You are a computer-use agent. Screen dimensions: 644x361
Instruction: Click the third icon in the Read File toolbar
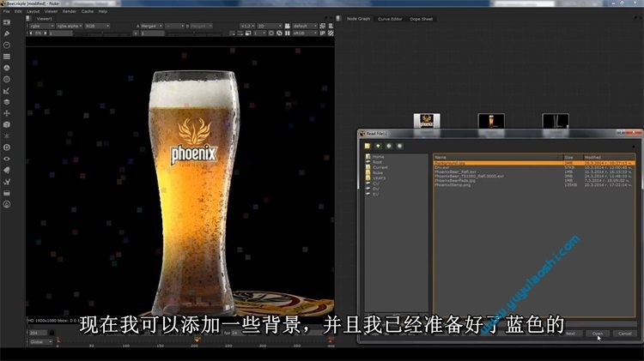pos(388,146)
